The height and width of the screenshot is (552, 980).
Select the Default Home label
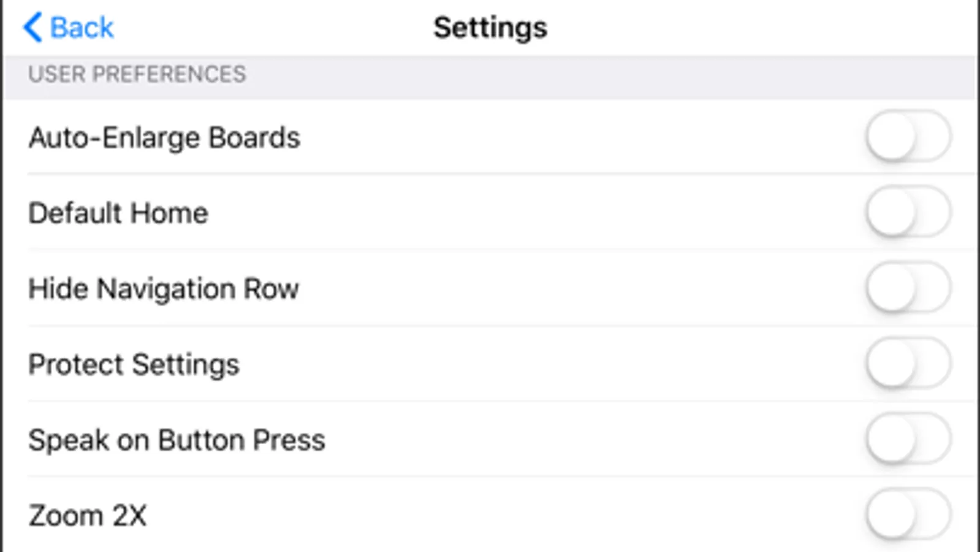pyautogui.click(x=118, y=213)
